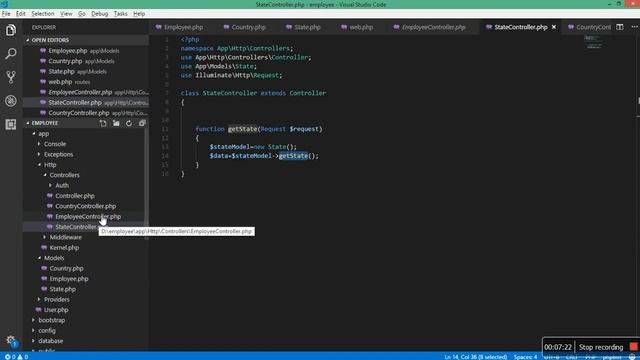Split the editor using the layout icon

[x=620, y=27]
